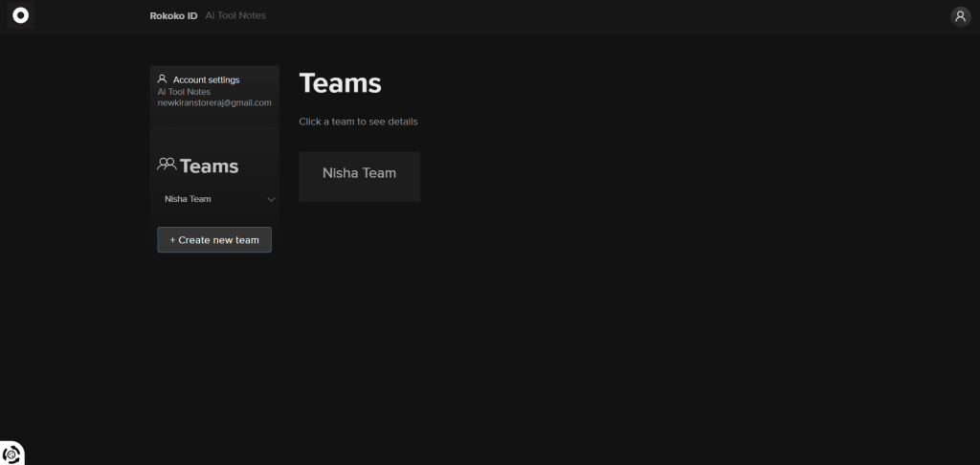Open the user profile avatar menu
This screenshot has height=465, width=980.
point(960,16)
